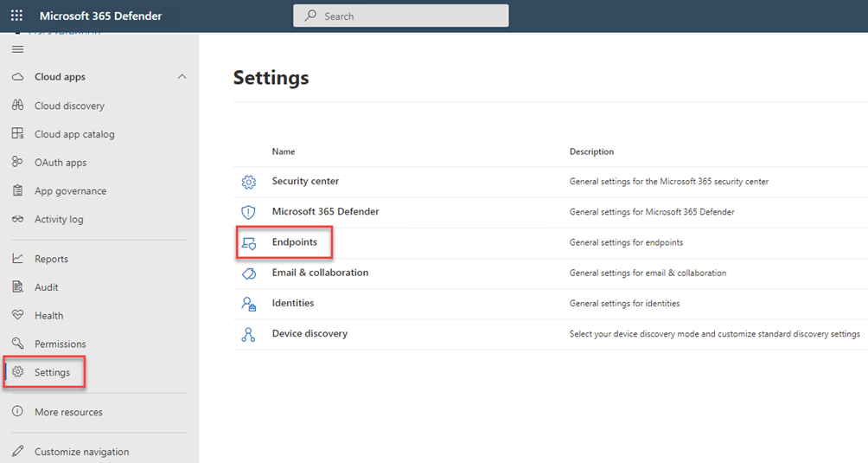The height and width of the screenshot is (463, 868).
Task: Open App governance
Action: point(70,190)
